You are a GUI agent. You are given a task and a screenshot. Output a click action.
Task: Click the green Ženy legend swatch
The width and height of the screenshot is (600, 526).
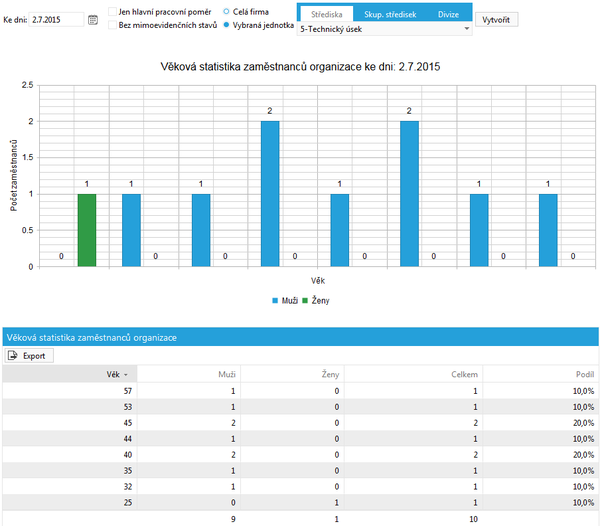pos(305,301)
